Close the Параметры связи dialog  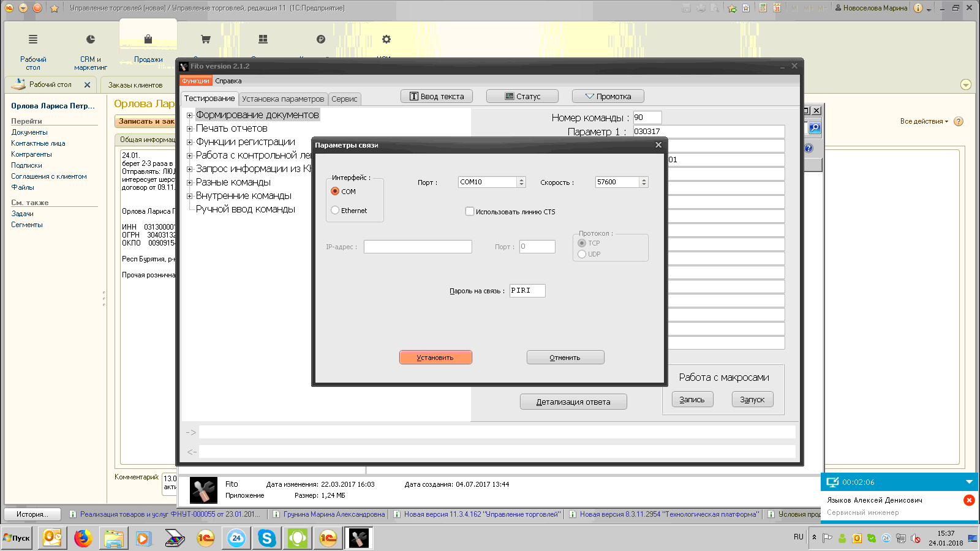658,145
